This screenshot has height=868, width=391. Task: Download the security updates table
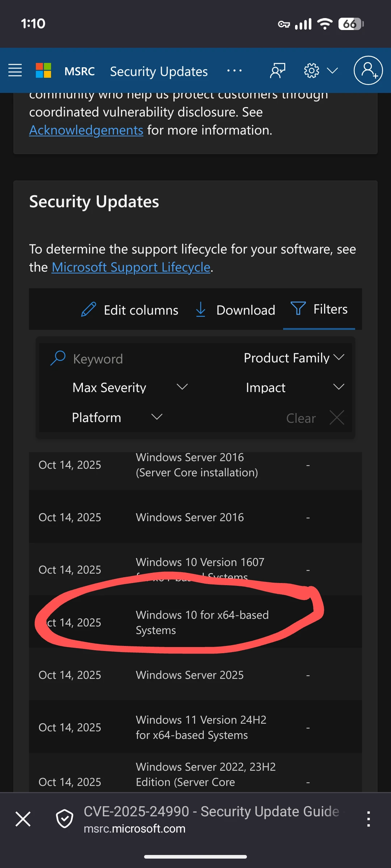coord(235,310)
